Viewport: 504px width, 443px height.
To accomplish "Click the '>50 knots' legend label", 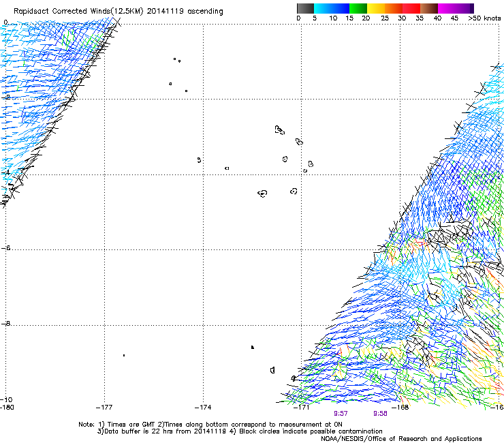I will tap(484, 18).
